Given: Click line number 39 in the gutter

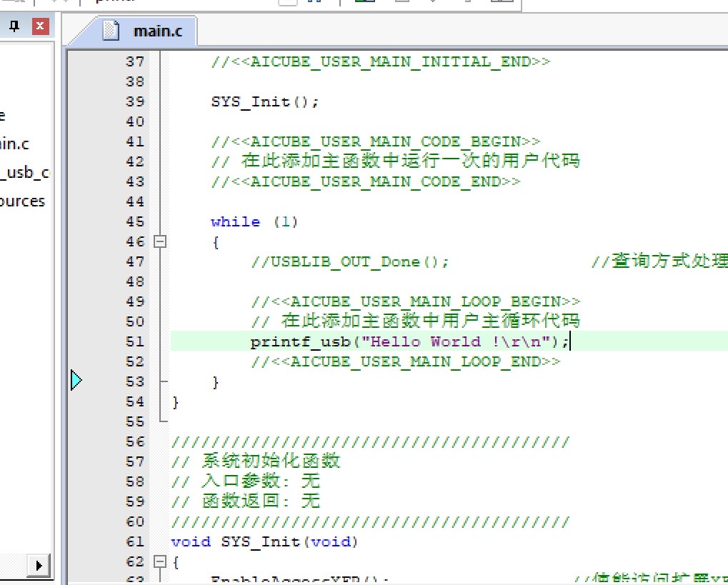Looking at the screenshot, I should (x=134, y=102).
